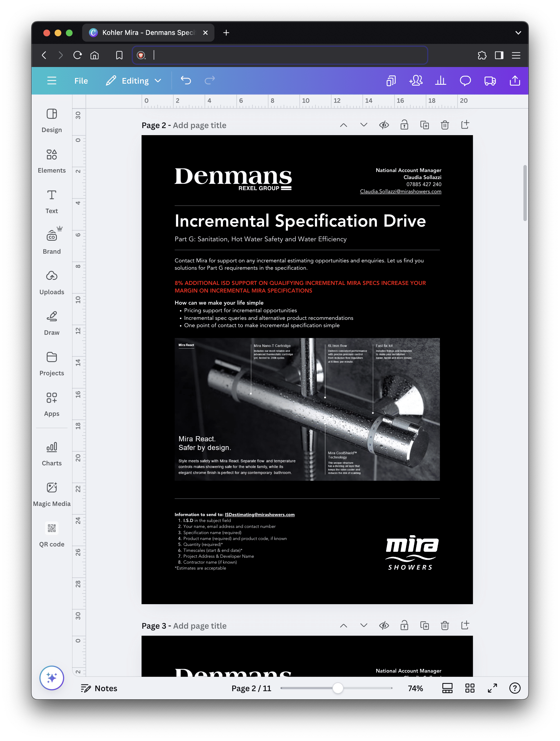Open the File menu
The height and width of the screenshot is (741, 560).
pyautogui.click(x=81, y=81)
